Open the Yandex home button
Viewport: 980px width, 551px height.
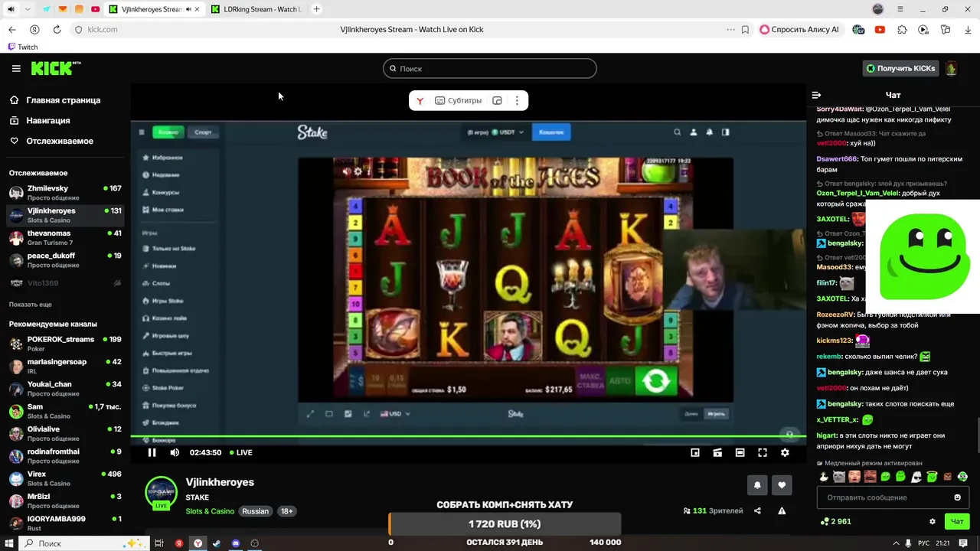coord(34,29)
